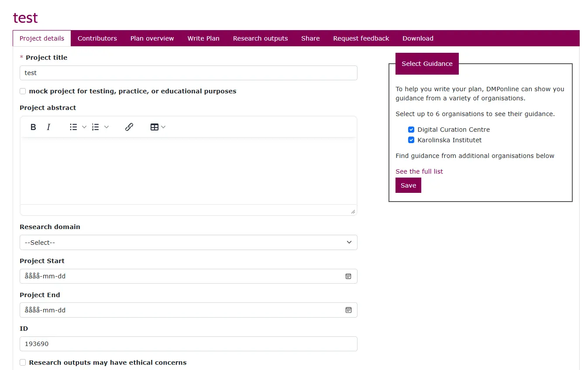Apply italic formatting in abstract editor
Screen dimensions: 588x370
point(48,127)
